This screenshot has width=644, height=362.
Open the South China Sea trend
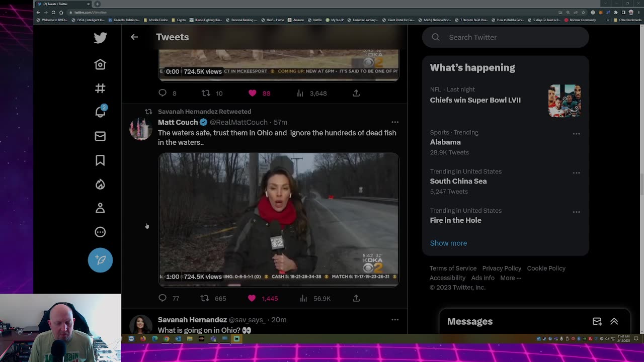tap(458, 182)
